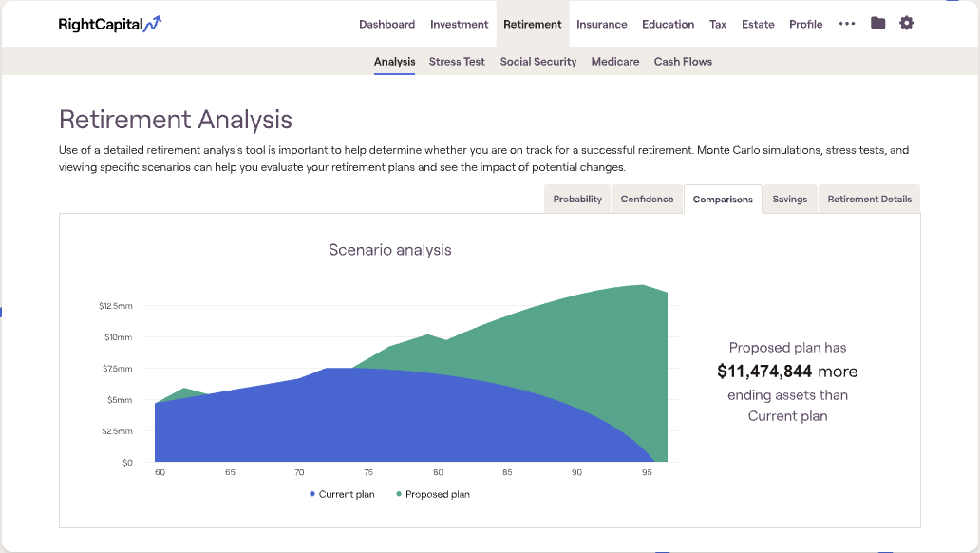Open the Investment navigation item
Screen dimensions: 980x553
tap(459, 25)
